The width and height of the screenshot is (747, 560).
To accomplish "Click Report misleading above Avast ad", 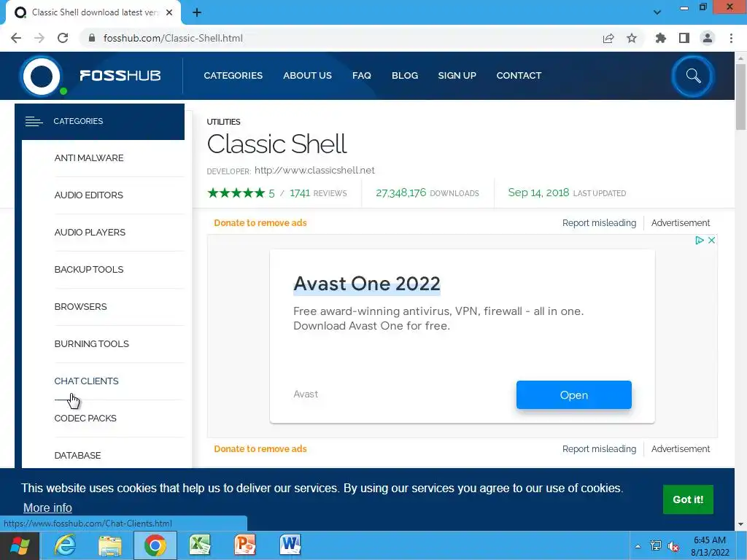I will 599,223.
